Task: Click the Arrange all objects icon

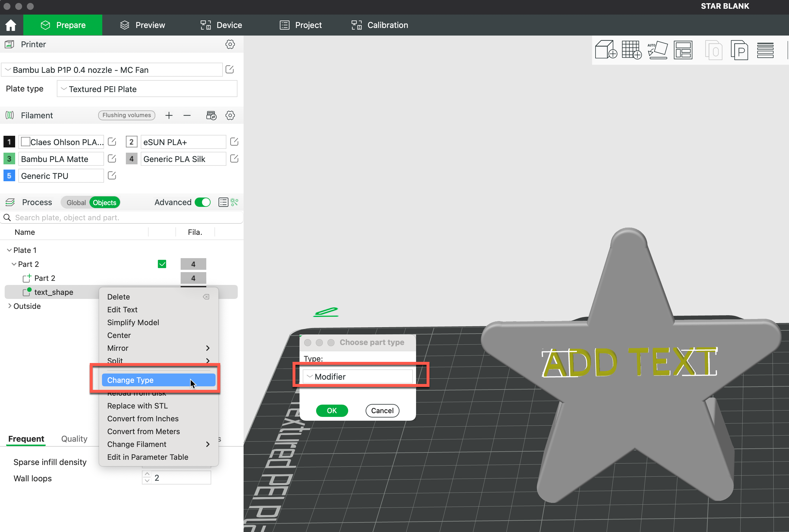Action: pos(683,50)
